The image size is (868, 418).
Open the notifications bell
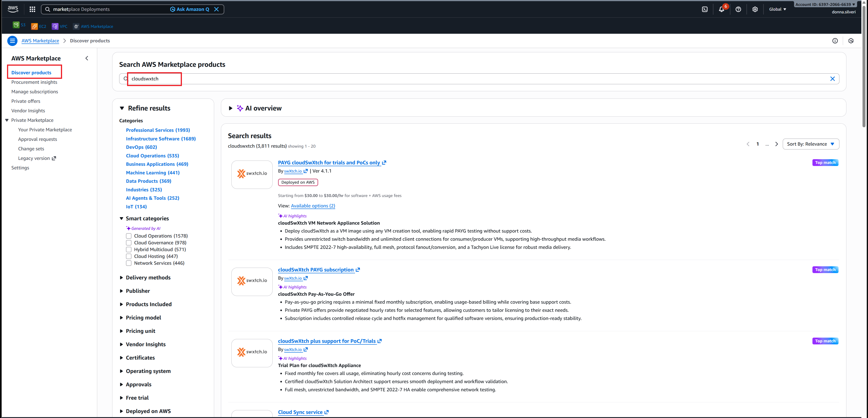pyautogui.click(x=721, y=10)
